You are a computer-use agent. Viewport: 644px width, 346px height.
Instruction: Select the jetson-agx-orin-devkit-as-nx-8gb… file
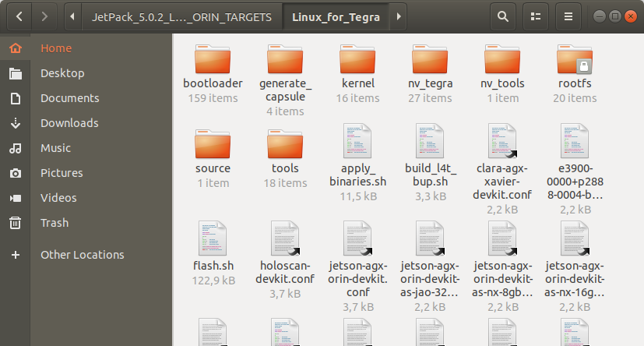[502, 238]
